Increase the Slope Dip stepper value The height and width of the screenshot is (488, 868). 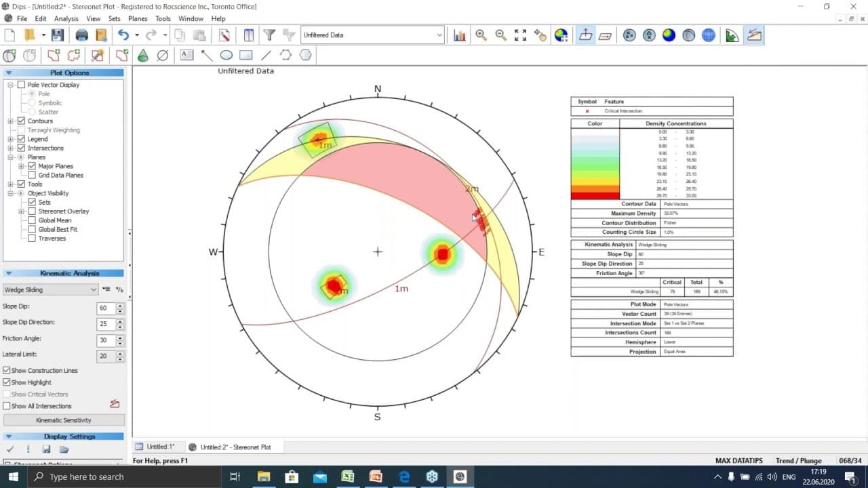point(120,305)
